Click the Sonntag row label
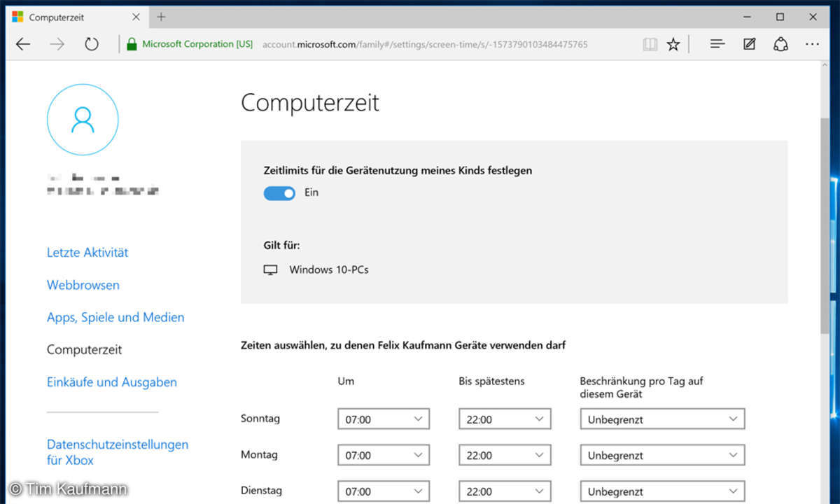The width and height of the screenshot is (840, 504). tap(260, 419)
